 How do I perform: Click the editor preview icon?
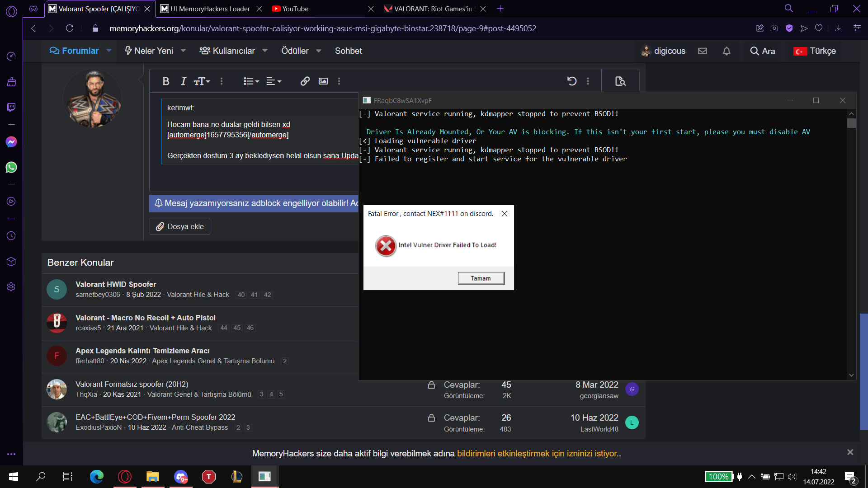coord(620,81)
